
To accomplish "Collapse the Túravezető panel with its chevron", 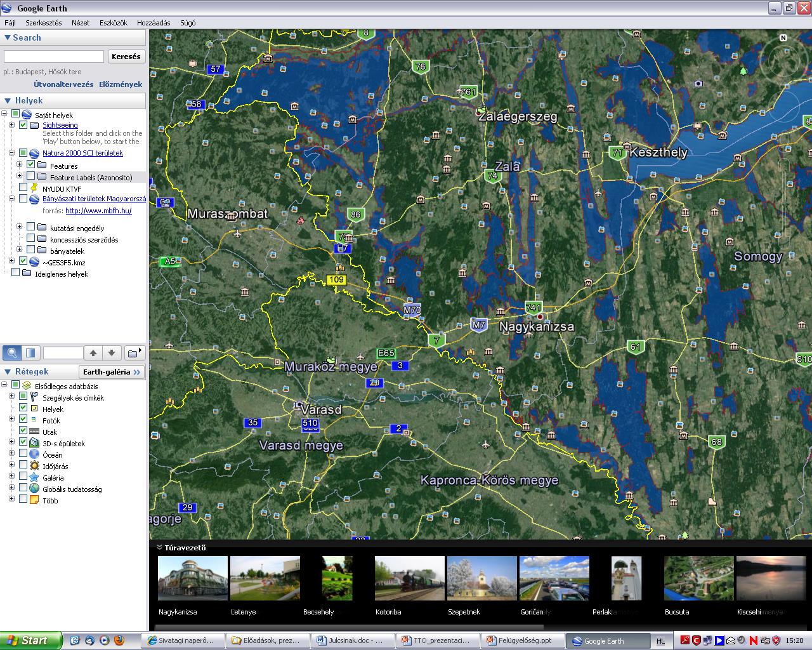I will coord(159,547).
